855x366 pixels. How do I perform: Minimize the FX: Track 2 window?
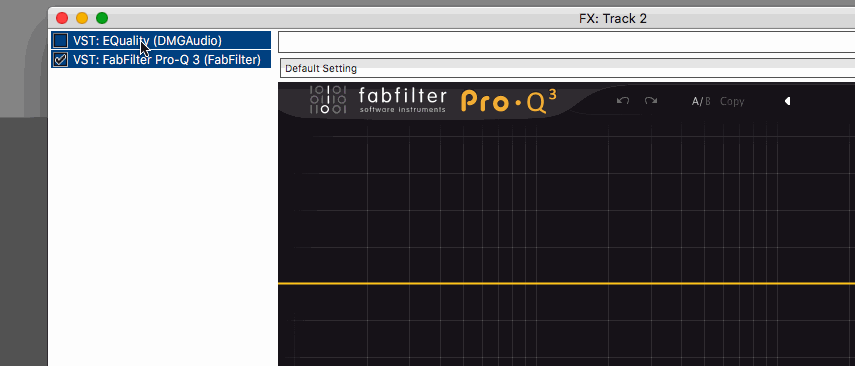tap(82, 18)
